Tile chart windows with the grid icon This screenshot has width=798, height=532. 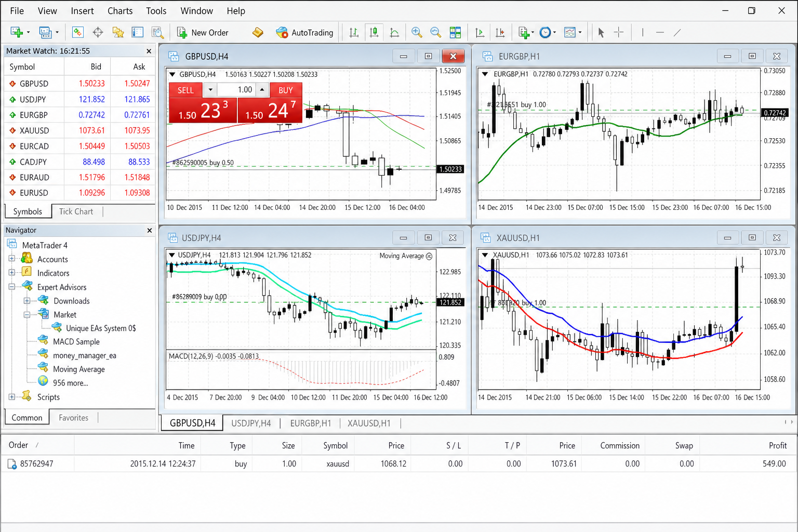click(x=456, y=33)
